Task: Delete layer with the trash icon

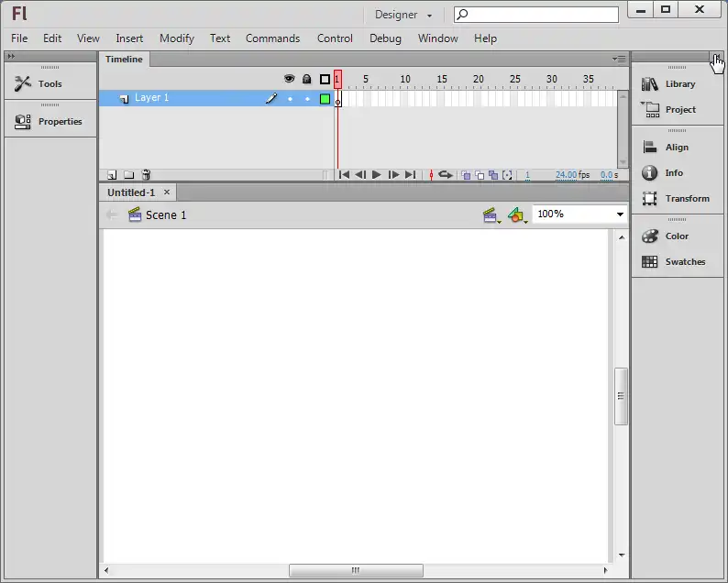Action: click(x=146, y=175)
